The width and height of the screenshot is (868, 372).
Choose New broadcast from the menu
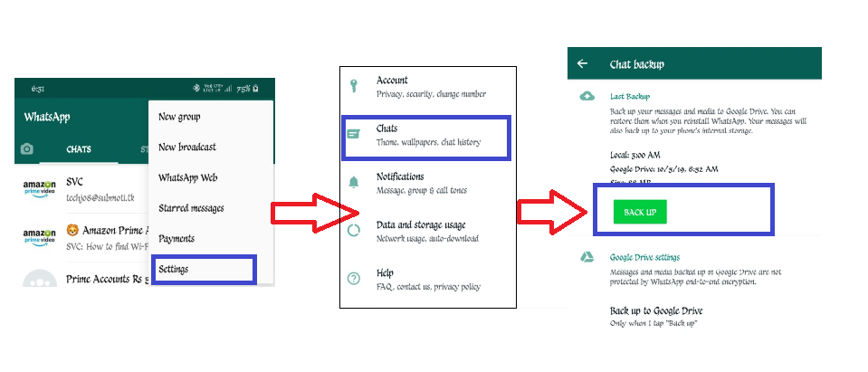(187, 148)
